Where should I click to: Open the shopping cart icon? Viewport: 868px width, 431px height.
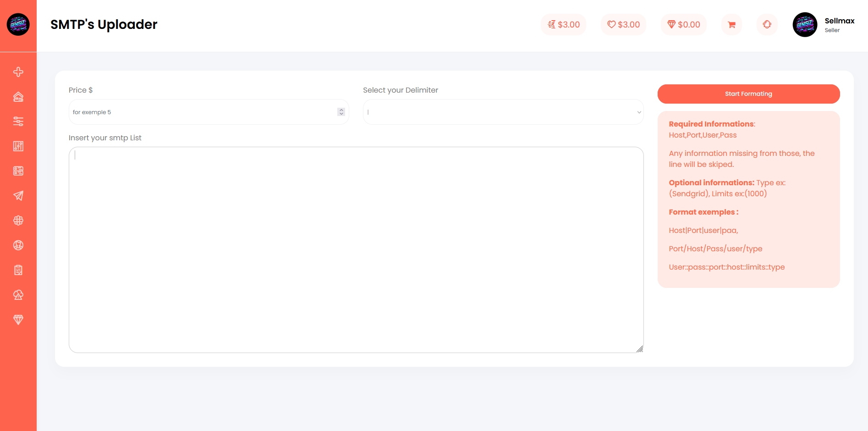731,25
